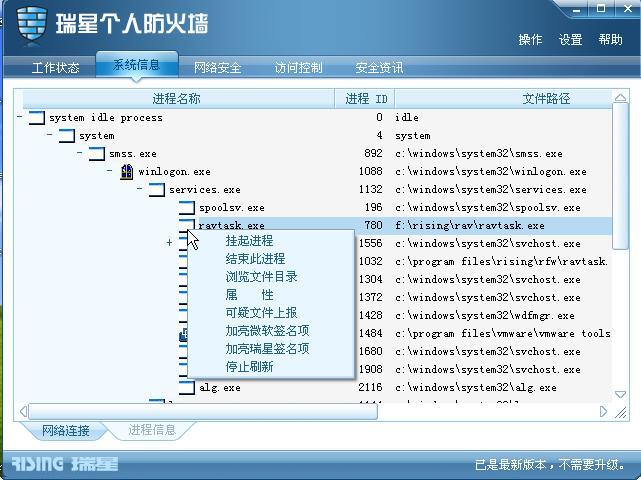The width and height of the screenshot is (641, 480).
Task: Click the smss.exe process icon
Action: click(x=97, y=154)
